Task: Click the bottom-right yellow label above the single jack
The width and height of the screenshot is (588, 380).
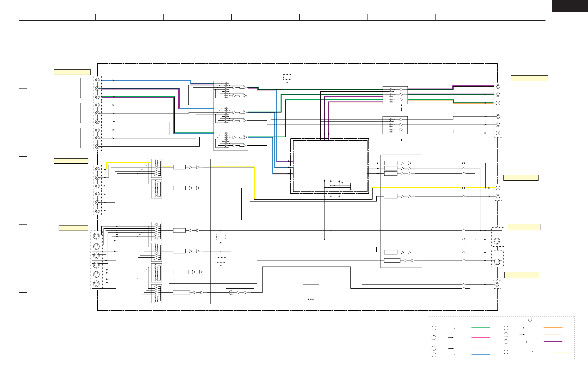Action: click(x=521, y=275)
